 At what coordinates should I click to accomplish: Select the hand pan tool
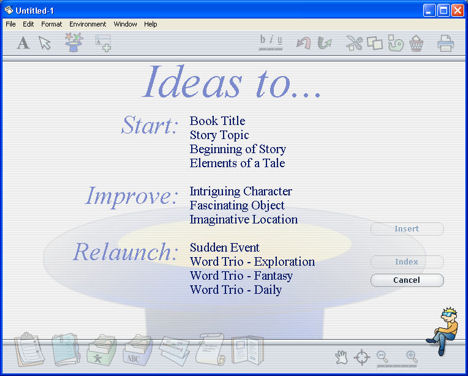coord(341,358)
